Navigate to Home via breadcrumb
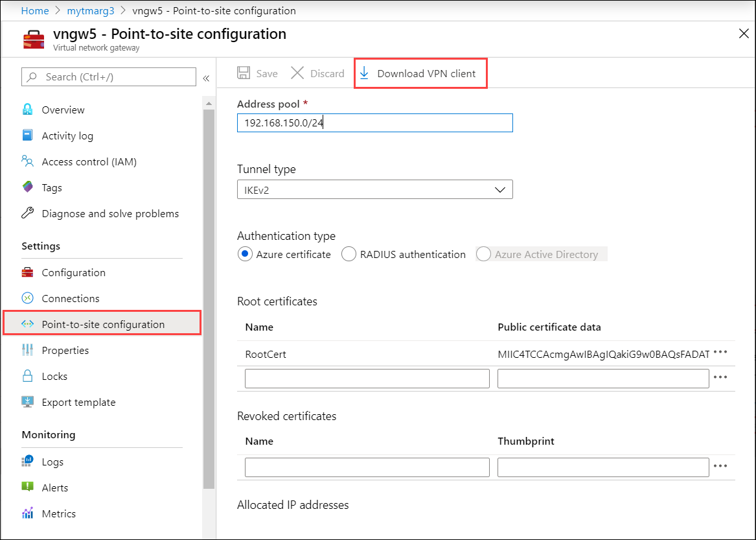756x540 pixels. point(35,10)
